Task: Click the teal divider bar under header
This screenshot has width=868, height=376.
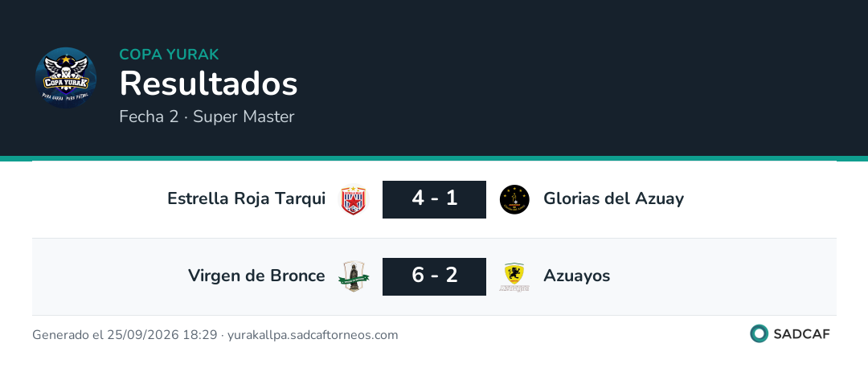Action: pyautogui.click(x=434, y=158)
